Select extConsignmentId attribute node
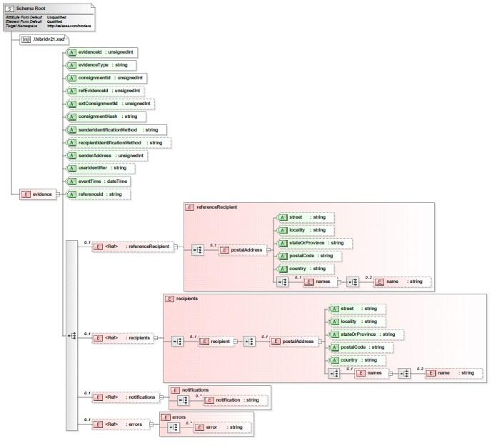Image resolution: width=492 pixels, height=448 pixels. (111, 104)
